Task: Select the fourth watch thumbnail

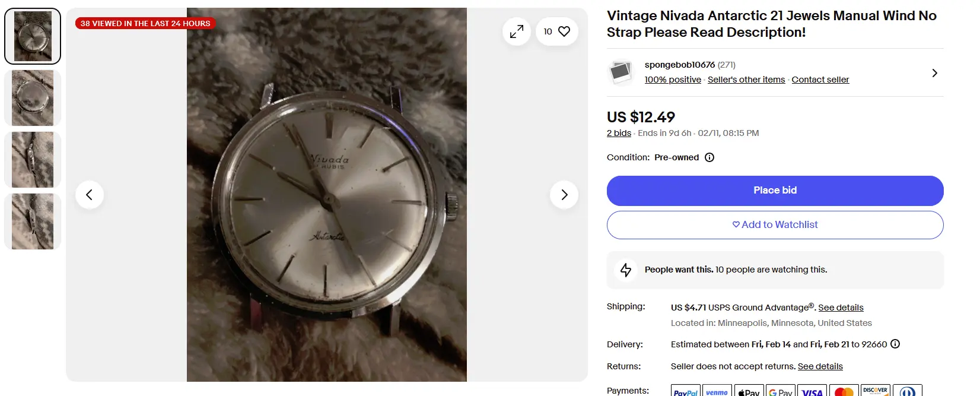Action: coord(33,221)
